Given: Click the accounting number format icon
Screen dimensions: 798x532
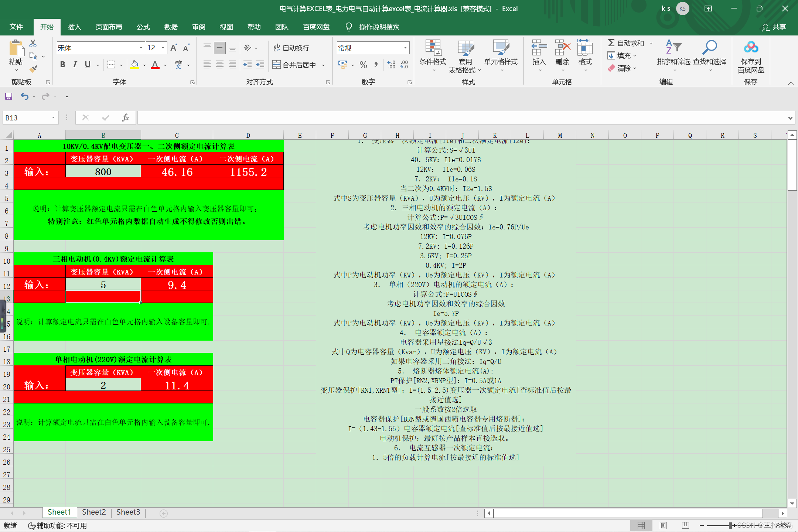Looking at the screenshot, I should (342, 65).
